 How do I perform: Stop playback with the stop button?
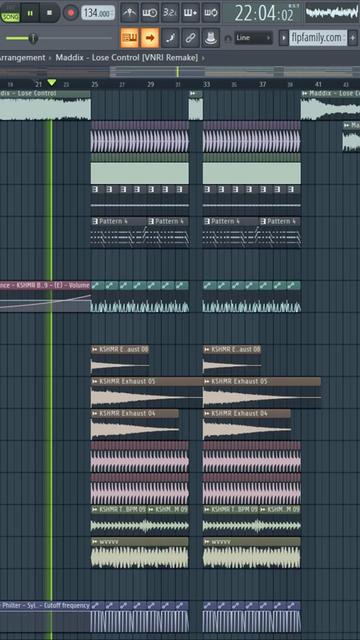[x=50, y=13]
